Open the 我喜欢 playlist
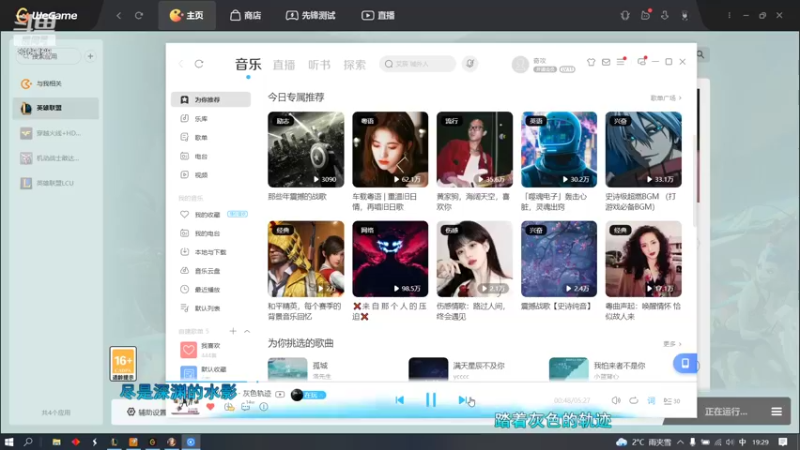Screen dimensions: 800x450 pos(211,349)
